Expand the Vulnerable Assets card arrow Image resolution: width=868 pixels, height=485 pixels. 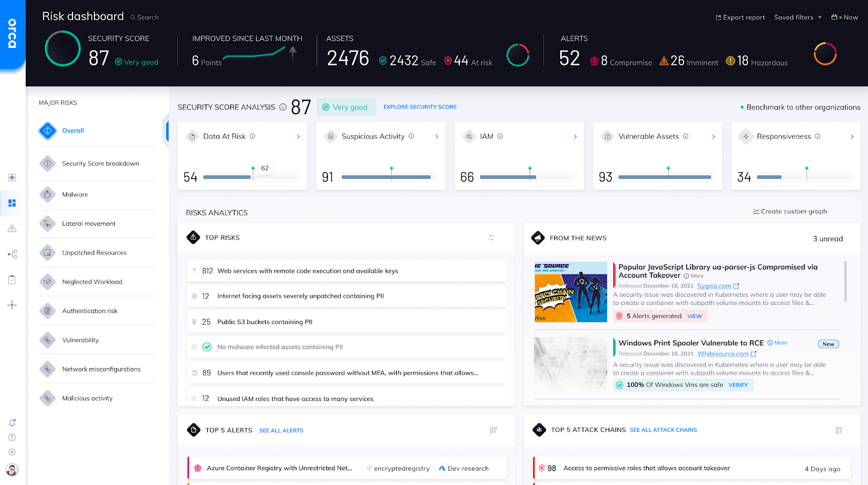[x=714, y=136]
